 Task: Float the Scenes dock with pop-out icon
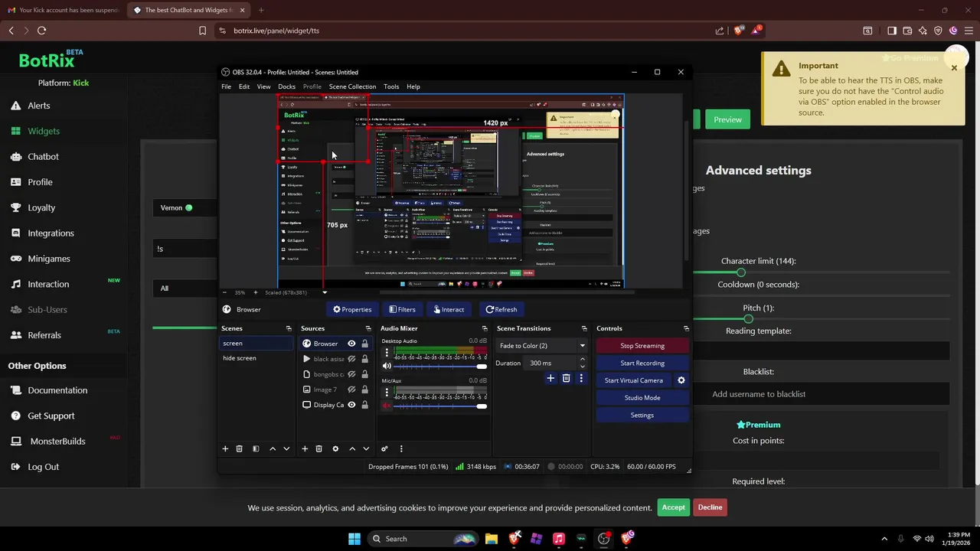click(x=289, y=328)
